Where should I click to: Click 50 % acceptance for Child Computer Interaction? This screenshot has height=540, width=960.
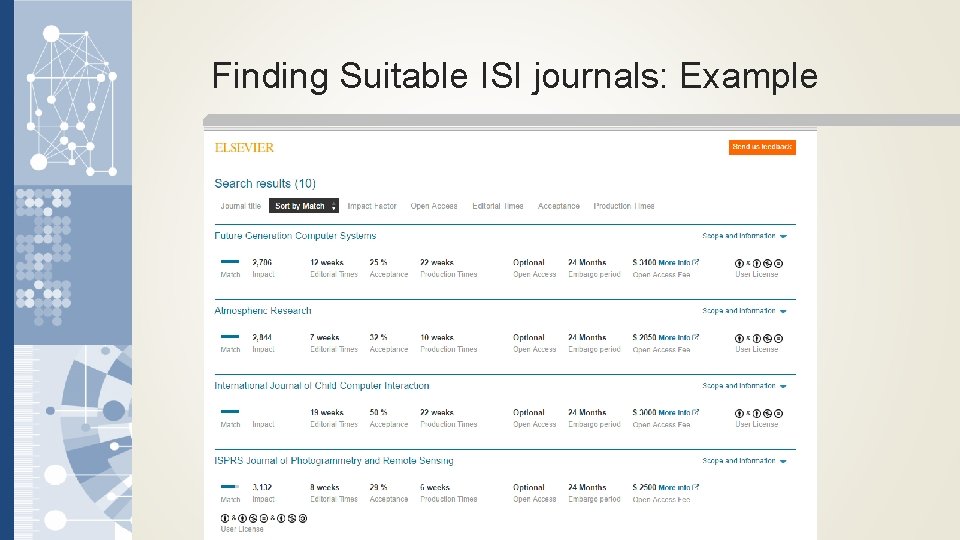pos(378,412)
